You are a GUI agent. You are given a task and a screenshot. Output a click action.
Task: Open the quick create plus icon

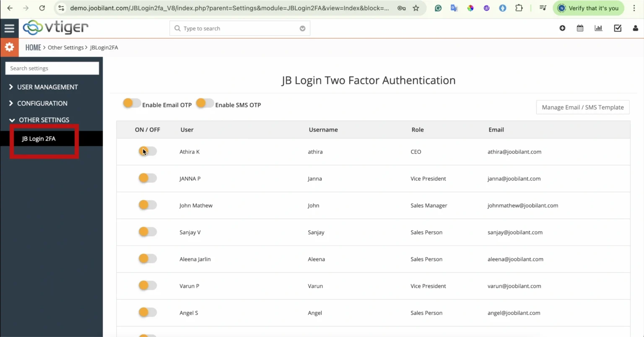coord(562,28)
